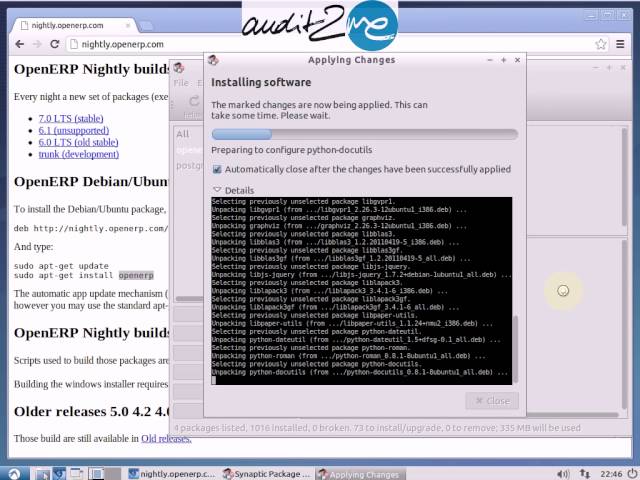640x480 pixels.
Task: Click the greyed Close button in dialog
Action: point(492,401)
